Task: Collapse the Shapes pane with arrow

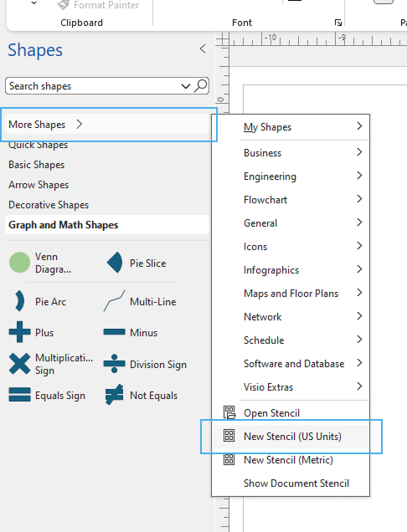Action: coord(203,49)
